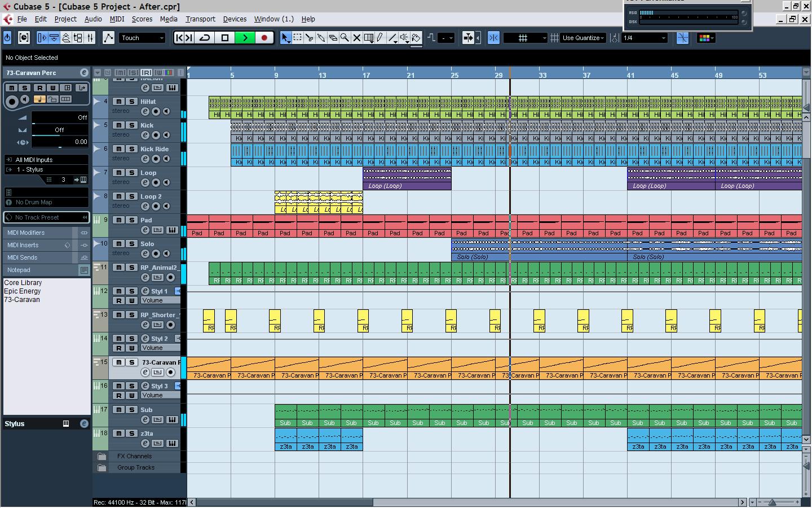Open the snap type grid dropdown
Screen dimensions: 812x508
pos(526,38)
